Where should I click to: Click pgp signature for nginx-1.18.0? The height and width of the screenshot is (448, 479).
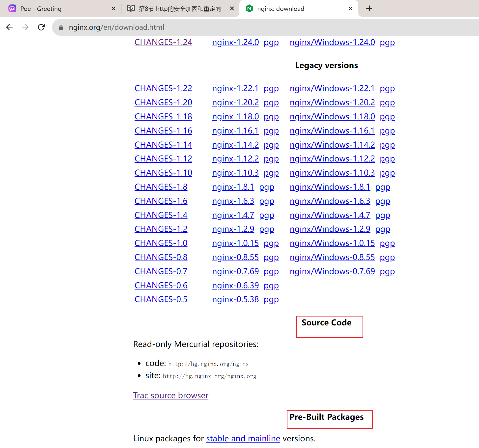[x=271, y=117]
